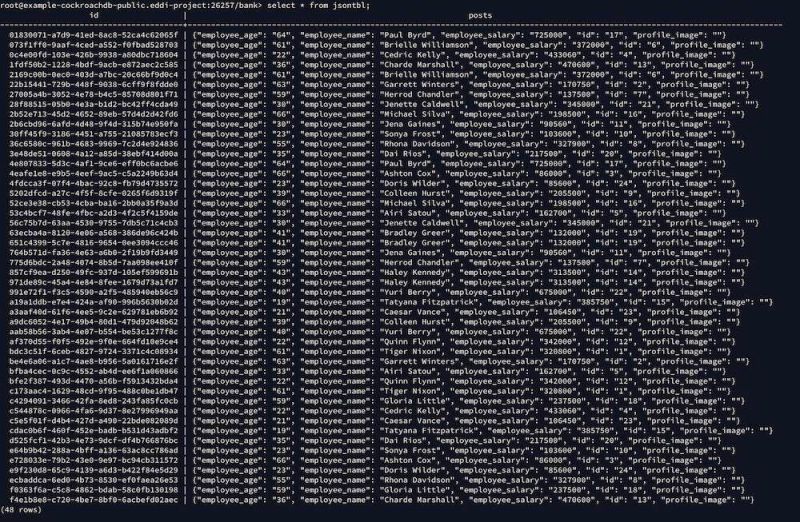Click "Ashton Cox" in row e728033e
Screen dimensions: 800x522
[408, 460]
